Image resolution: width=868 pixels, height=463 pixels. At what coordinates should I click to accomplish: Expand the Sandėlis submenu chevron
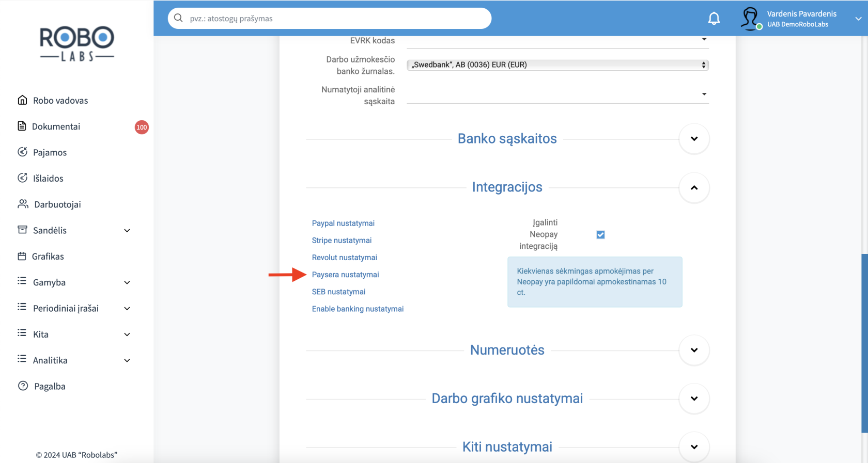coord(127,231)
